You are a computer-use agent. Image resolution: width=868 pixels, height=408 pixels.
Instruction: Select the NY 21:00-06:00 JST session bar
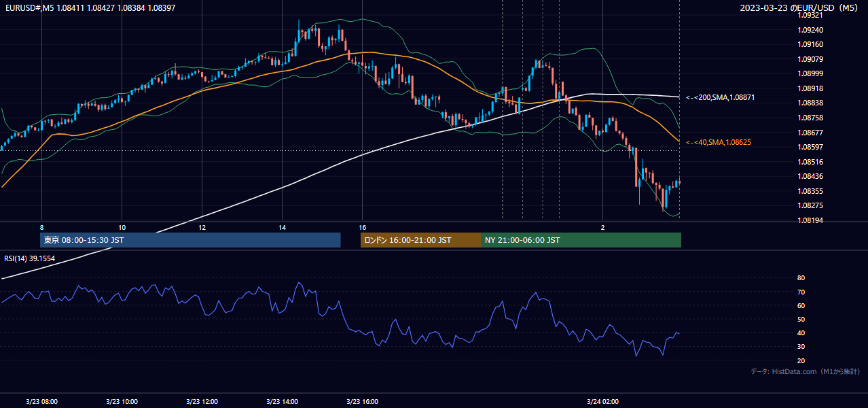click(581, 240)
